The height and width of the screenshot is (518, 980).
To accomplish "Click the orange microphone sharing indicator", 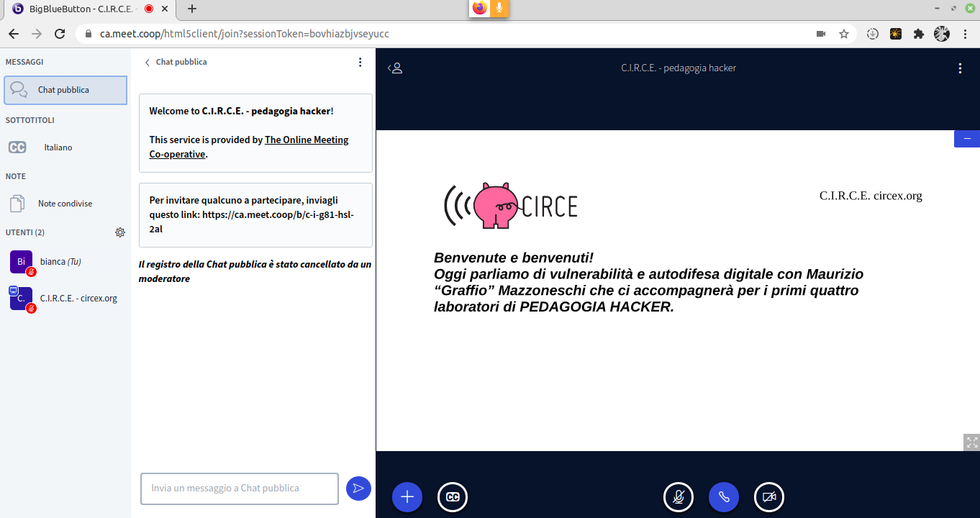I will tap(499, 8).
